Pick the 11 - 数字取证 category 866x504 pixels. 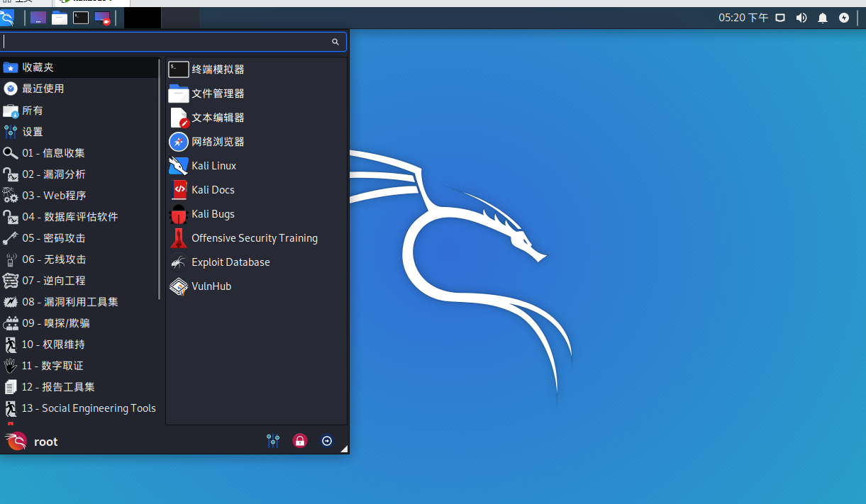pyautogui.click(x=80, y=366)
